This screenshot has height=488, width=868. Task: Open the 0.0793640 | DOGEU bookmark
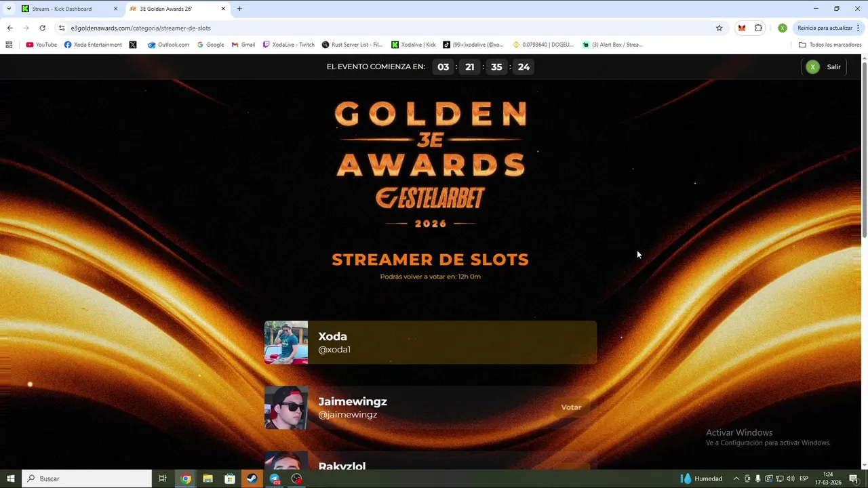pos(544,45)
